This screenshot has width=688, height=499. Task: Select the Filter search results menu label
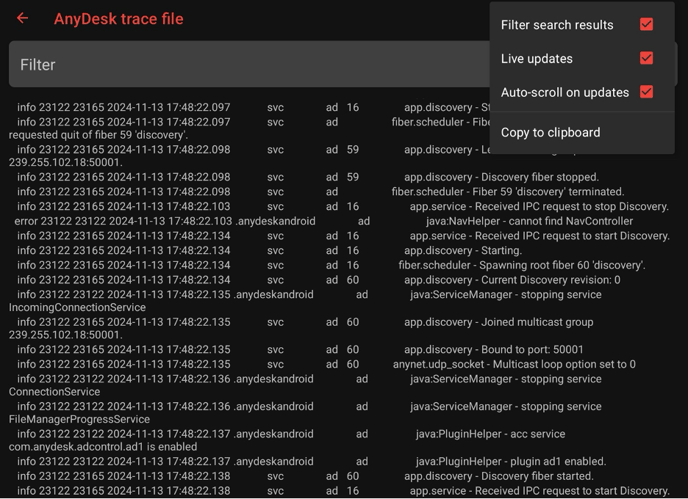click(x=557, y=25)
